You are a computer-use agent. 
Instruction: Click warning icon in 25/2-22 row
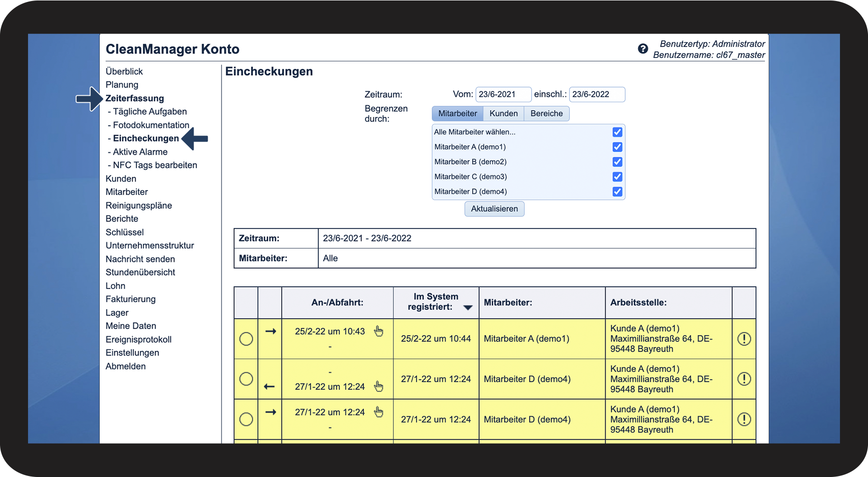pos(744,339)
